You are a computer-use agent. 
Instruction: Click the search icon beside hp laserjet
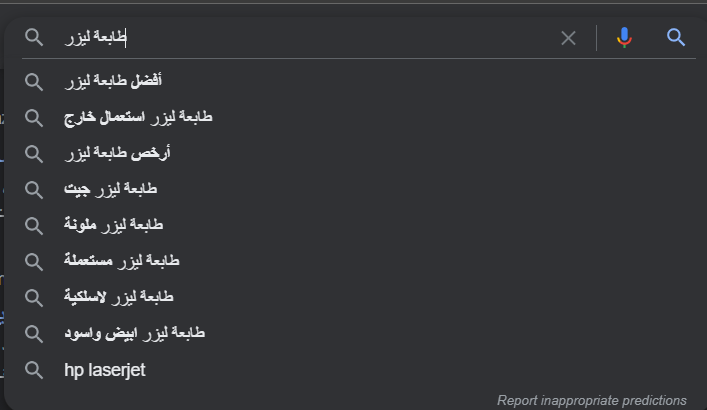click(x=34, y=370)
